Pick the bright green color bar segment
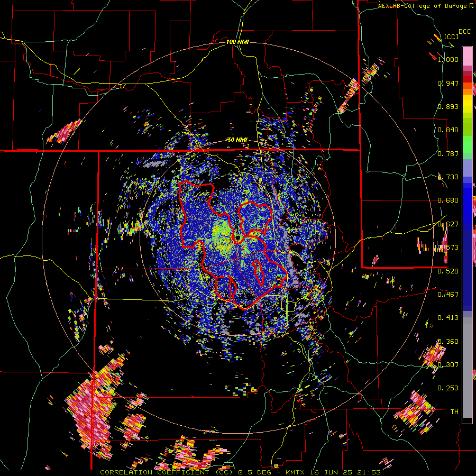476x476 pixels. point(467,144)
